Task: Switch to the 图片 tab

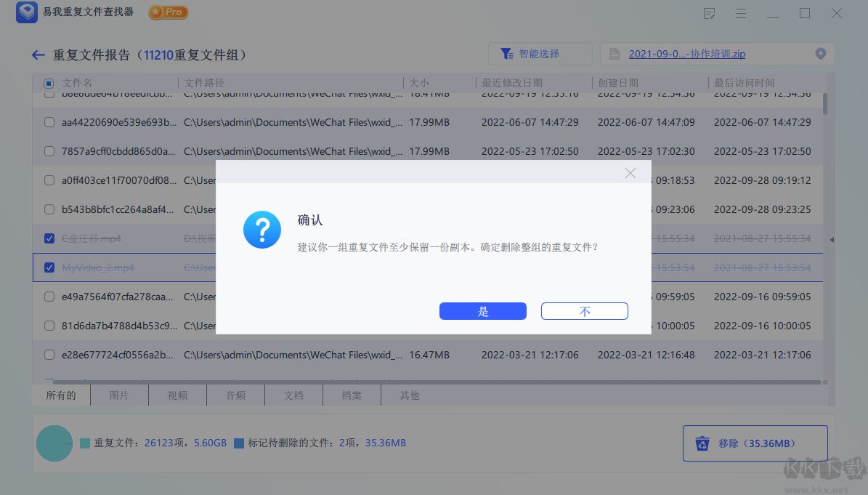Action: tap(119, 395)
